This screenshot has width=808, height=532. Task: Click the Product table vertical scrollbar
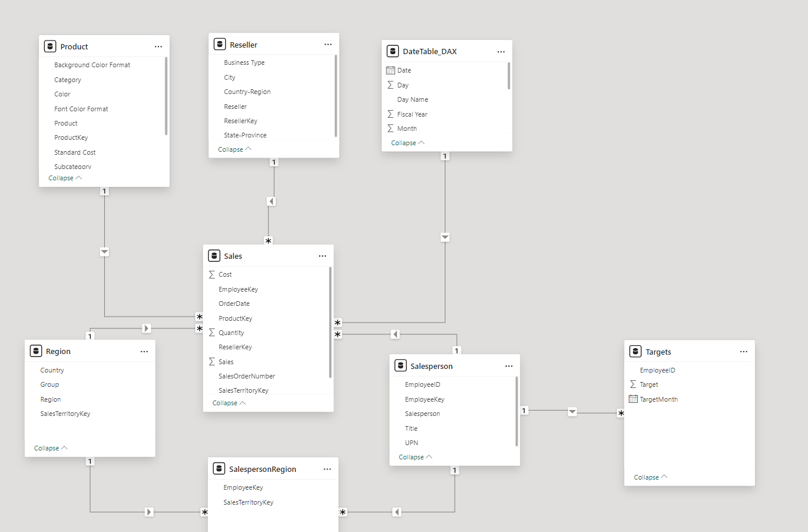tap(166, 96)
